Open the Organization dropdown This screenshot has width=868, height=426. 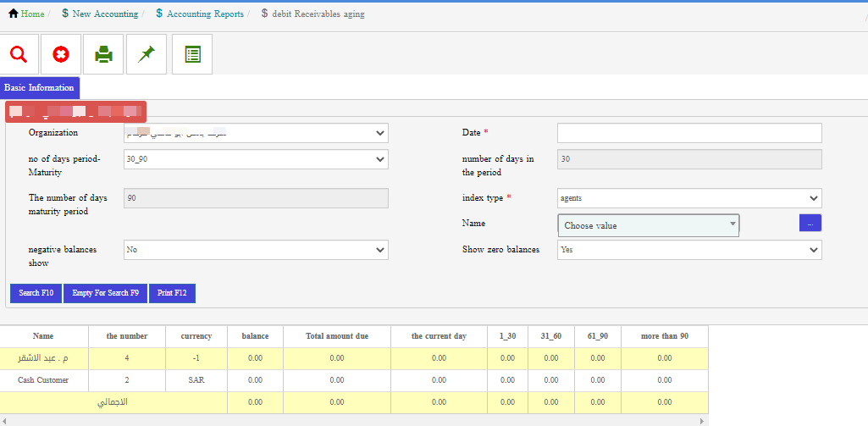[256, 133]
